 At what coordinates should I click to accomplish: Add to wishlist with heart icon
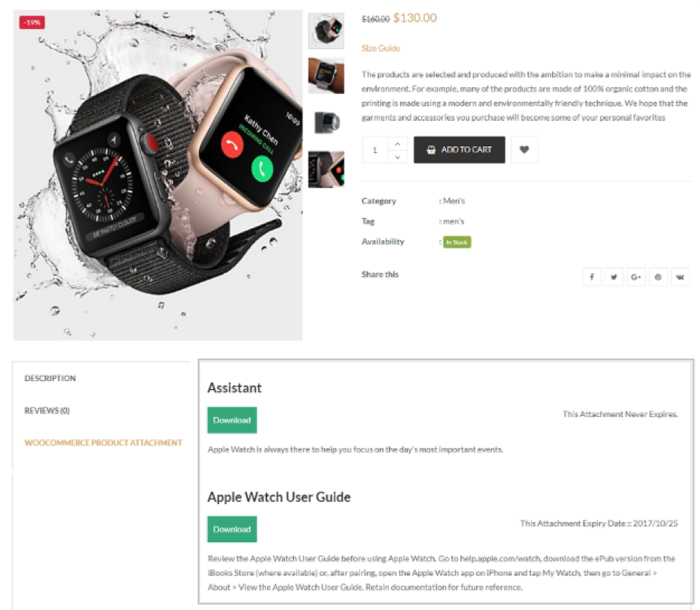click(x=525, y=150)
